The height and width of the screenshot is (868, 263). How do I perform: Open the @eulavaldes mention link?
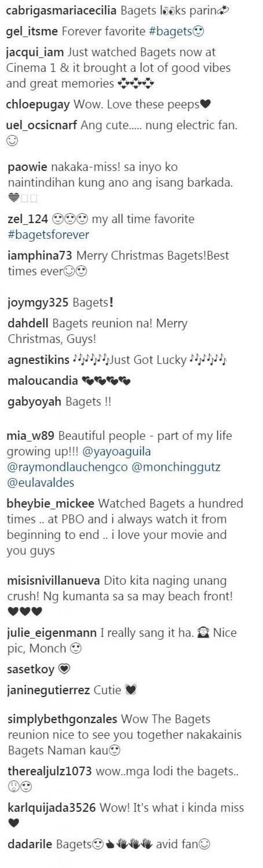41,483
